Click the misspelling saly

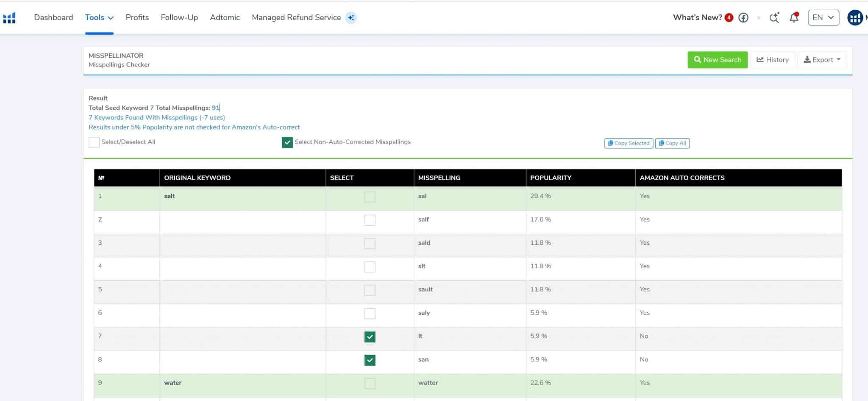[424, 313]
